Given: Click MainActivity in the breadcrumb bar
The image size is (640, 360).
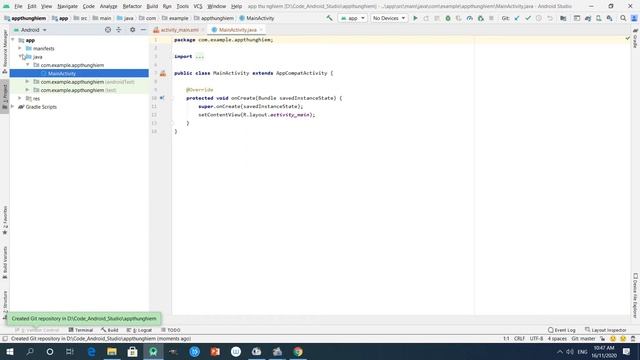Looking at the screenshot, I should (x=257, y=18).
